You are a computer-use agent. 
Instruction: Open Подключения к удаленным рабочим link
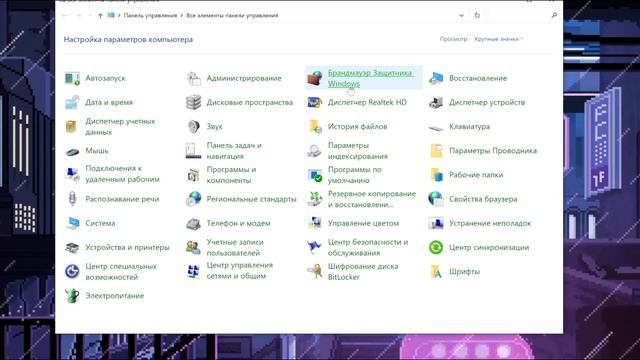pyautogui.click(x=122, y=173)
